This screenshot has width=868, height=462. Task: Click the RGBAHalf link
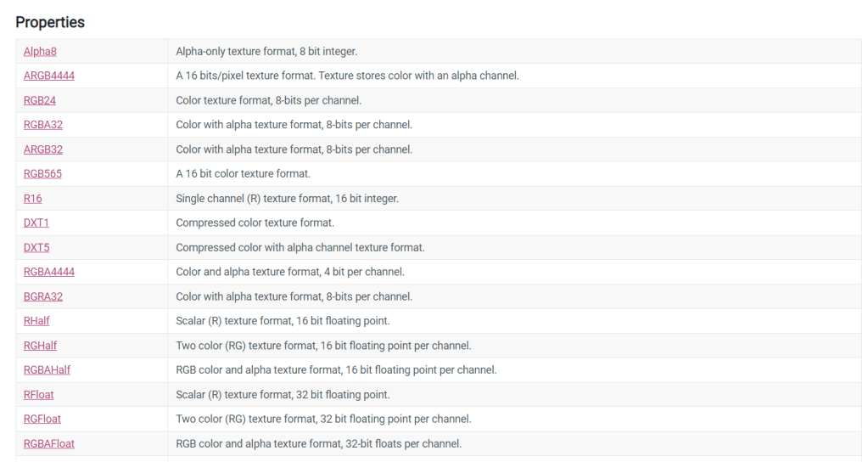pyautogui.click(x=48, y=370)
